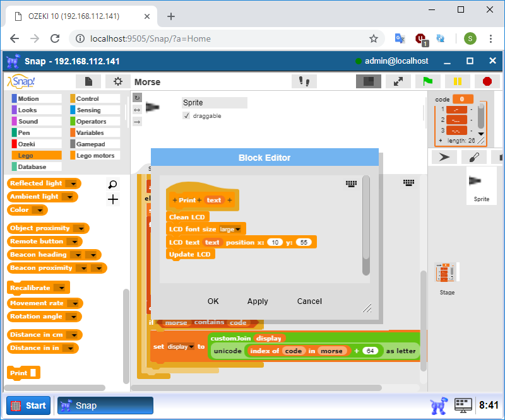Click the Snap taskbar window button
Image resolution: width=505 pixels, height=420 pixels.
105,405
